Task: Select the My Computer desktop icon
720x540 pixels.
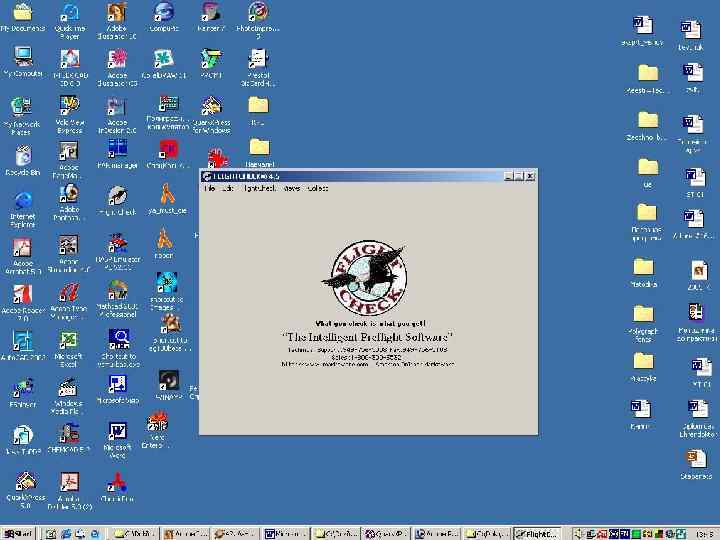Action: [x=23, y=62]
